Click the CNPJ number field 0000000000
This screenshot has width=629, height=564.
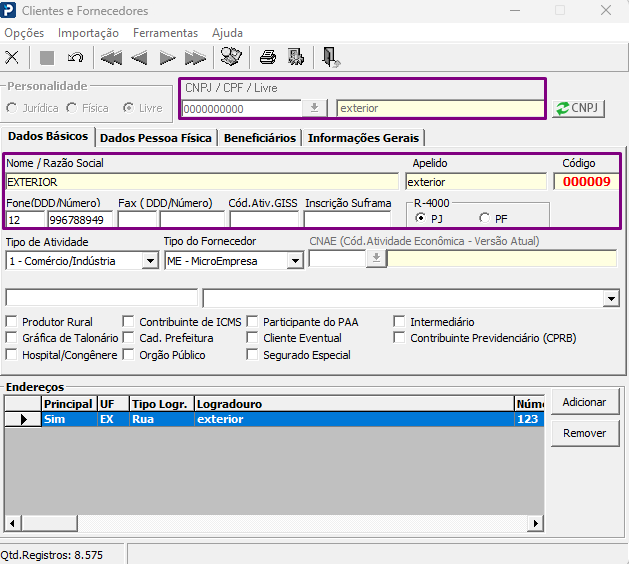pos(242,109)
